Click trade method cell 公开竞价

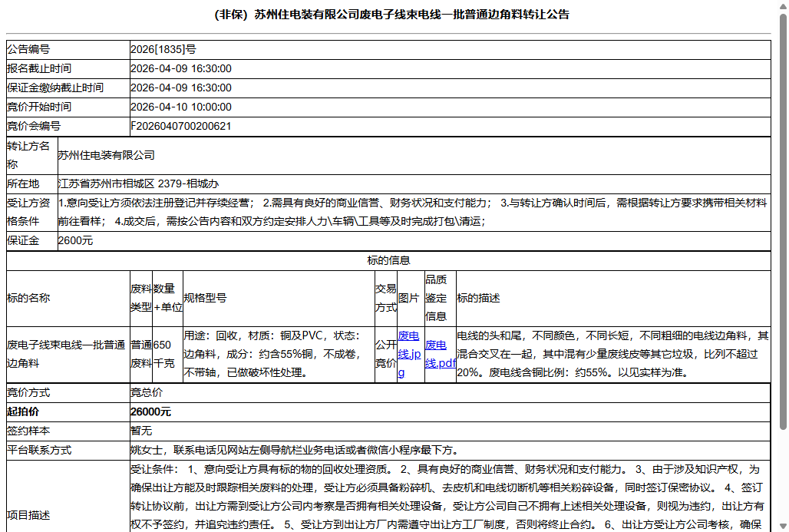pyautogui.click(x=386, y=355)
